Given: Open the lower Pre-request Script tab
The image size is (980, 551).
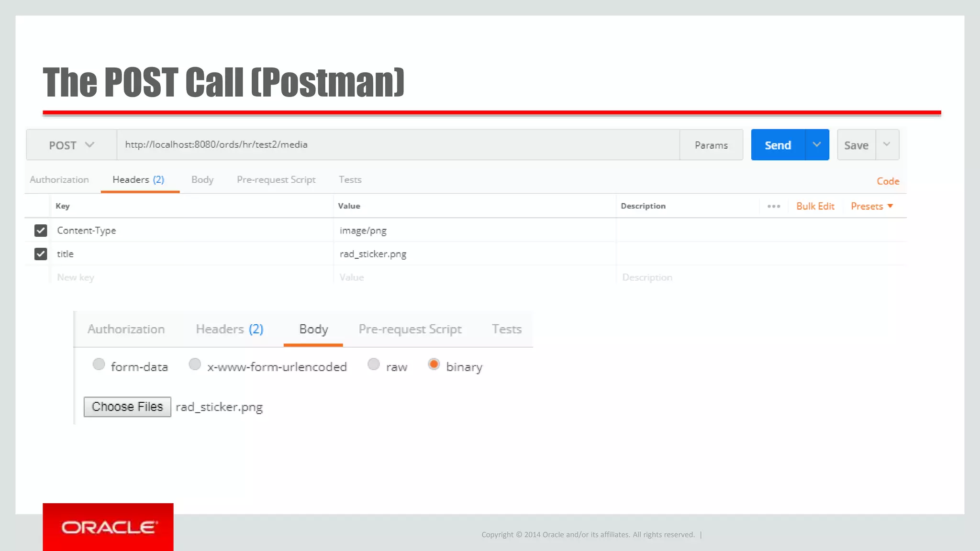Looking at the screenshot, I should pyautogui.click(x=410, y=330).
